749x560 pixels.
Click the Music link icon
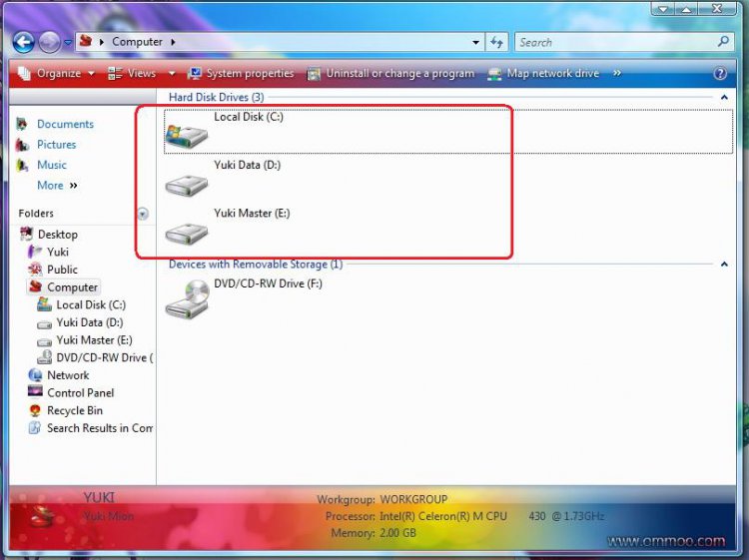[x=22, y=165]
